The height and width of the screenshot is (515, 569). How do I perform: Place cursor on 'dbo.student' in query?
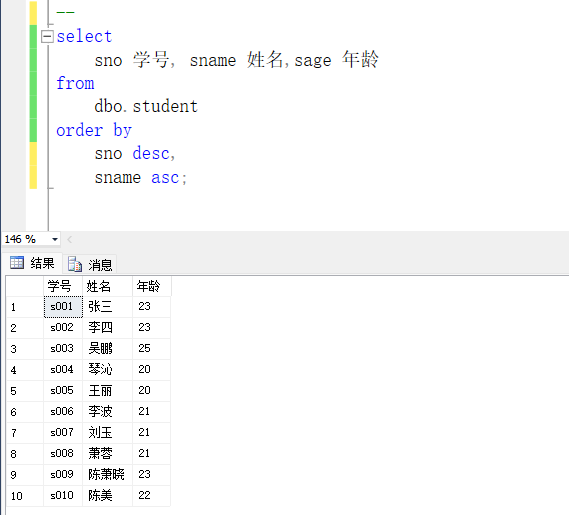click(x=146, y=106)
